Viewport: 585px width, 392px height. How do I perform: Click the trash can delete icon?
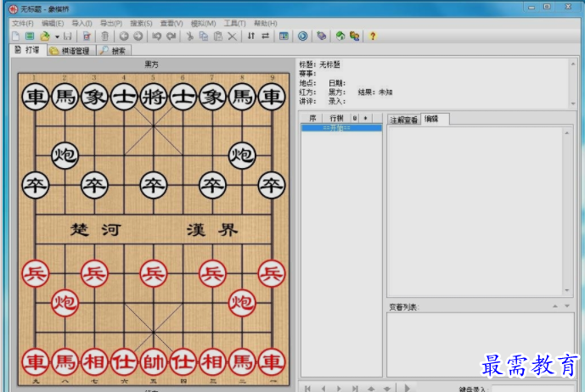(x=105, y=36)
